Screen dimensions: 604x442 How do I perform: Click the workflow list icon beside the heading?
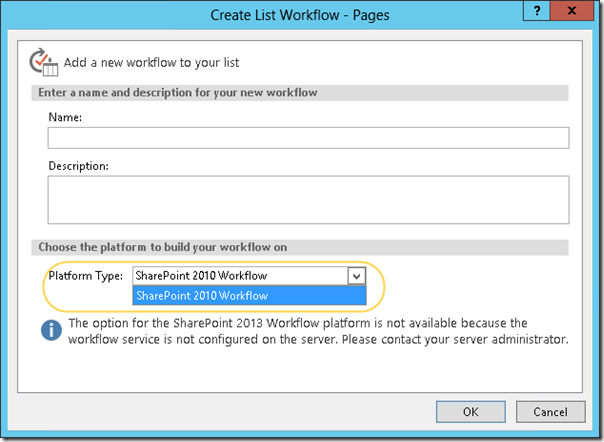pos(44,62)
